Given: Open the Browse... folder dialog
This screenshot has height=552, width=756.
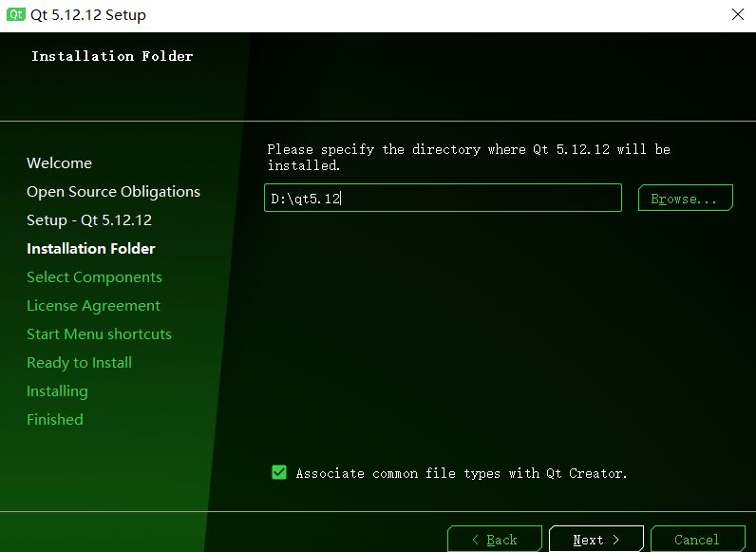Looking at the screenshot, I should (685, 198).
